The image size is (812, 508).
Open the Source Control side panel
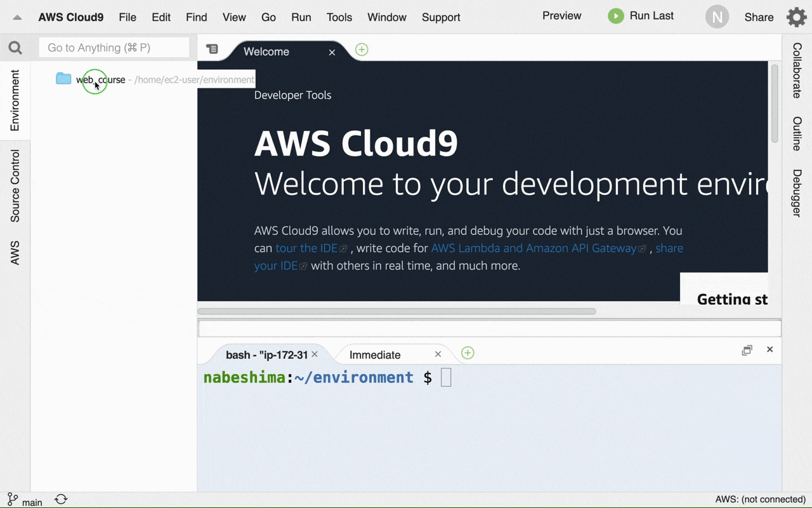15,186
